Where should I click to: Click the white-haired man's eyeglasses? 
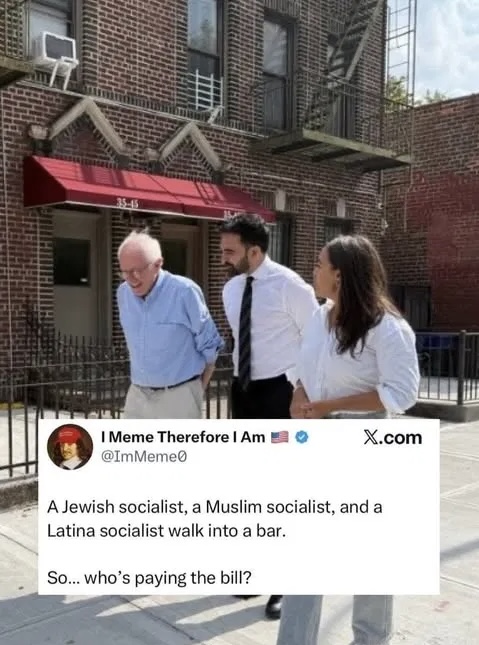(135, 271)
